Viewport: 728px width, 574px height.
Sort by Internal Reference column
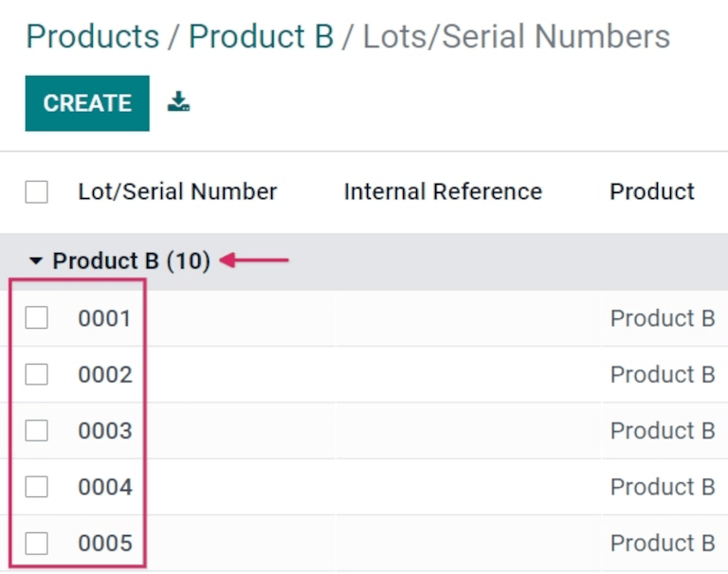443,191
